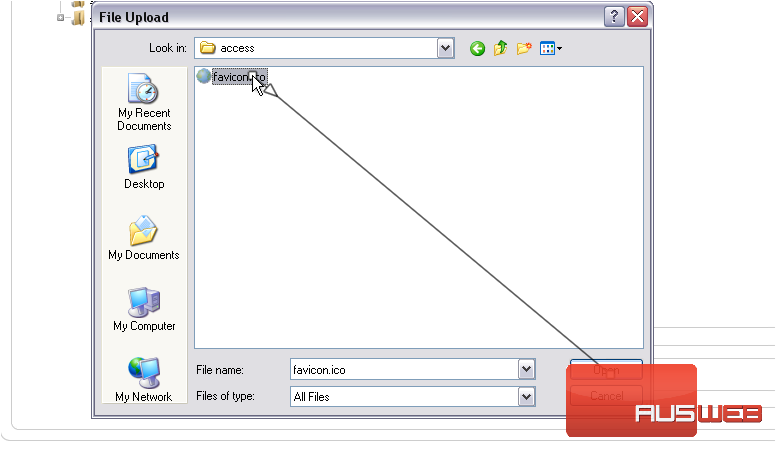This screenshot has height=450, width=776.
Task: Expand the tree node behind the dialog
Action: [x=60, y=18]
